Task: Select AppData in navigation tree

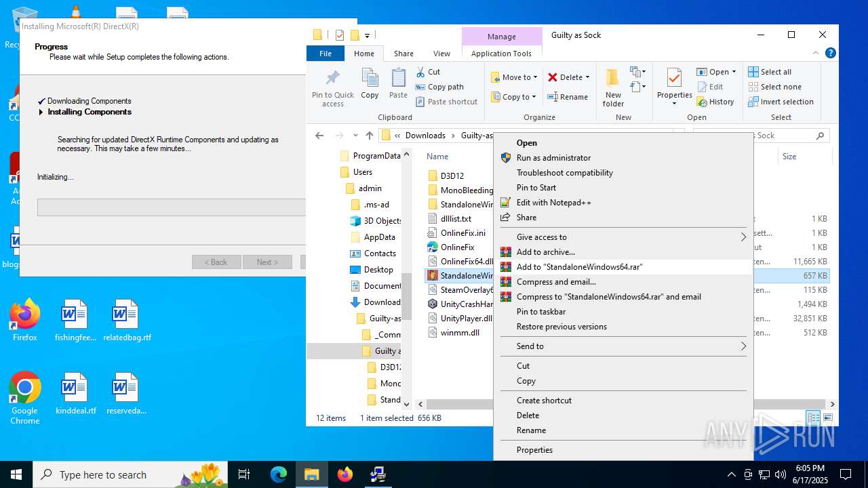Action: pyautogui.click(x=379, y=237)
